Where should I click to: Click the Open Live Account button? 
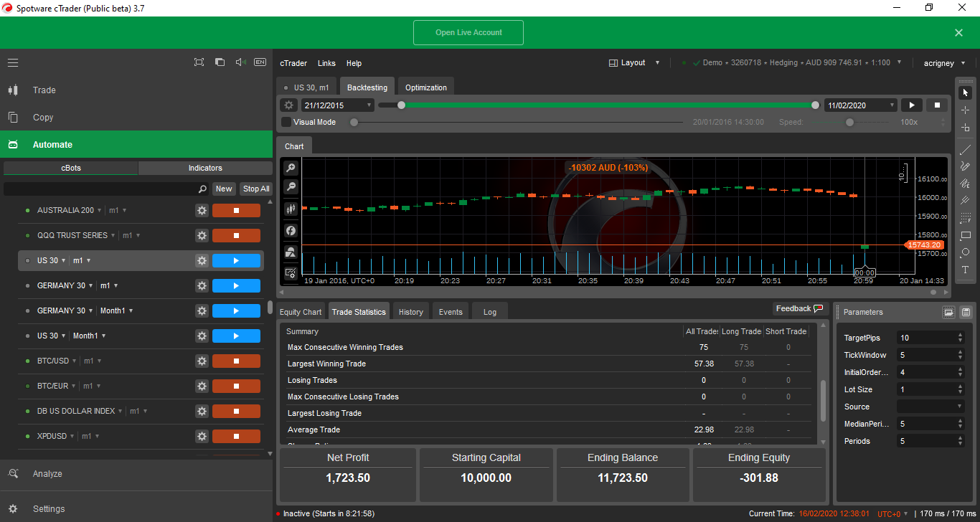pos(468,33)
